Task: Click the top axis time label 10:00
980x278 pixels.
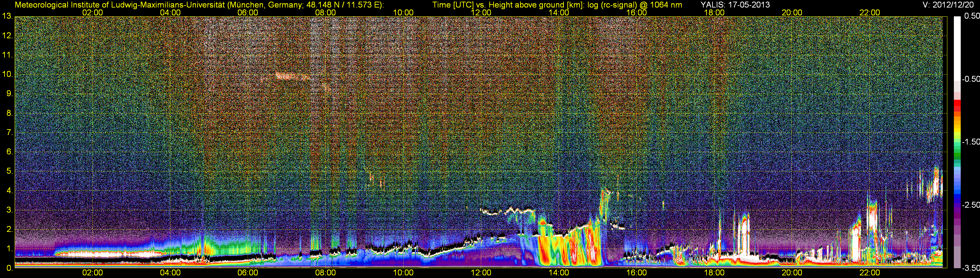Action: click(x=403, y=12)
